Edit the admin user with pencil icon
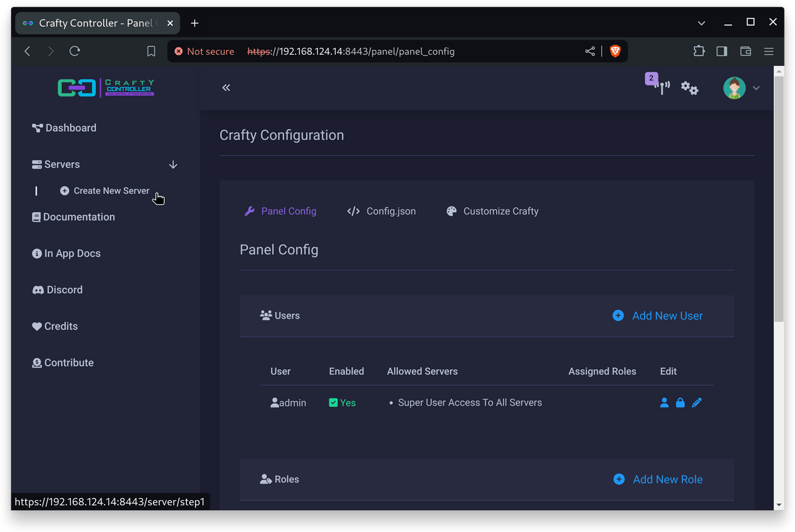The width and height of the screenshot is (795, 532). click(x=697, y=403)
